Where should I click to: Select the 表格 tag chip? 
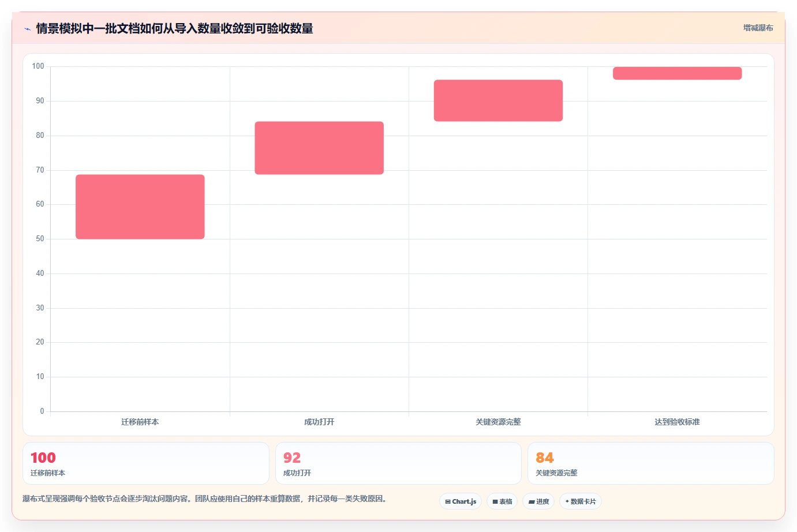click(502, 501)
